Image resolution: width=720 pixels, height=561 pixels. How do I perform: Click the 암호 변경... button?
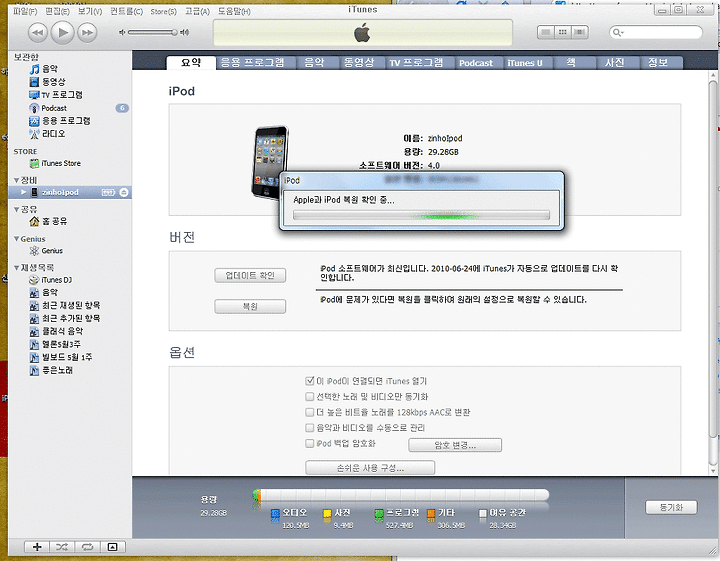pos(455,445)
